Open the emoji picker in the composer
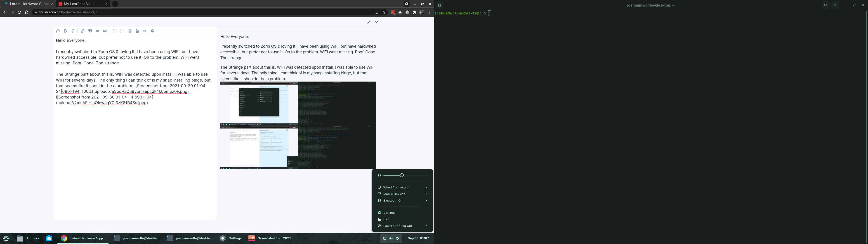Image resolution: width=868 pixels, height=244 pixels. (130, 31)
